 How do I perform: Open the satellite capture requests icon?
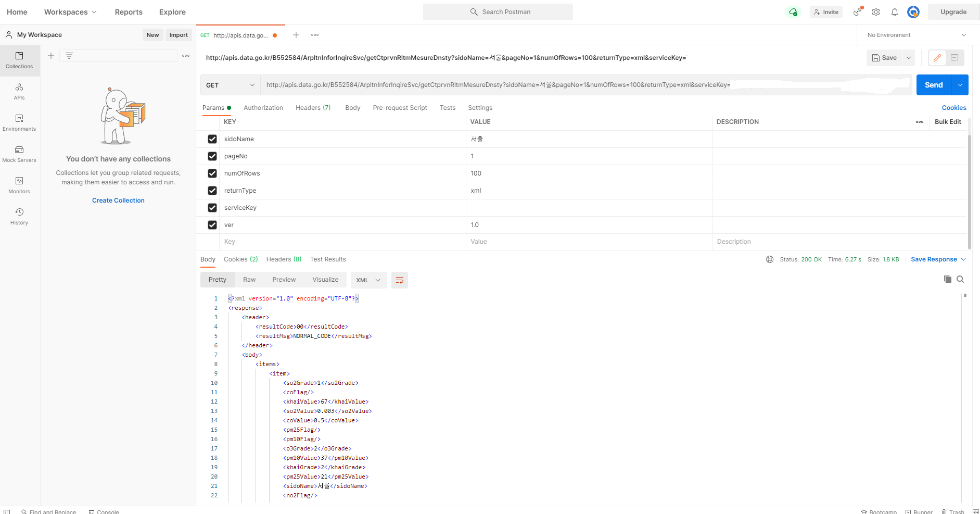pos(858,11)
